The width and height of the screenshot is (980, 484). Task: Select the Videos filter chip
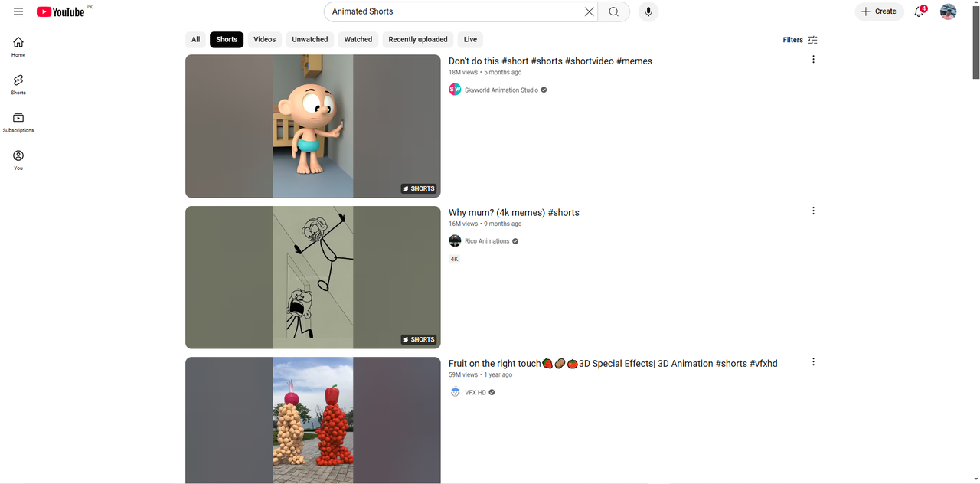(x=265, y=40)
